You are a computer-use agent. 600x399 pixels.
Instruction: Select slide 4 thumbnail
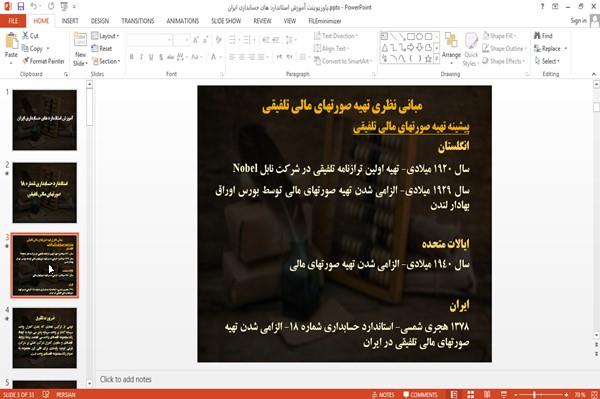point(44,338)
